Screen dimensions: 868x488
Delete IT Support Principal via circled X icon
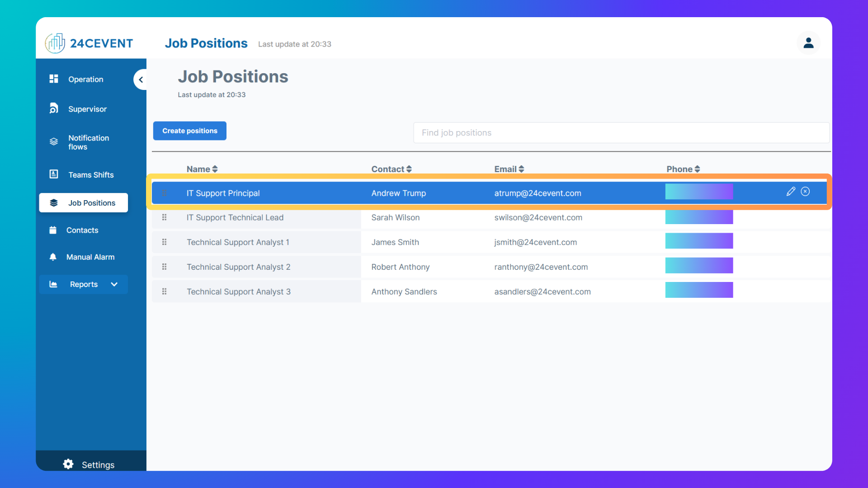pos(805,192)
